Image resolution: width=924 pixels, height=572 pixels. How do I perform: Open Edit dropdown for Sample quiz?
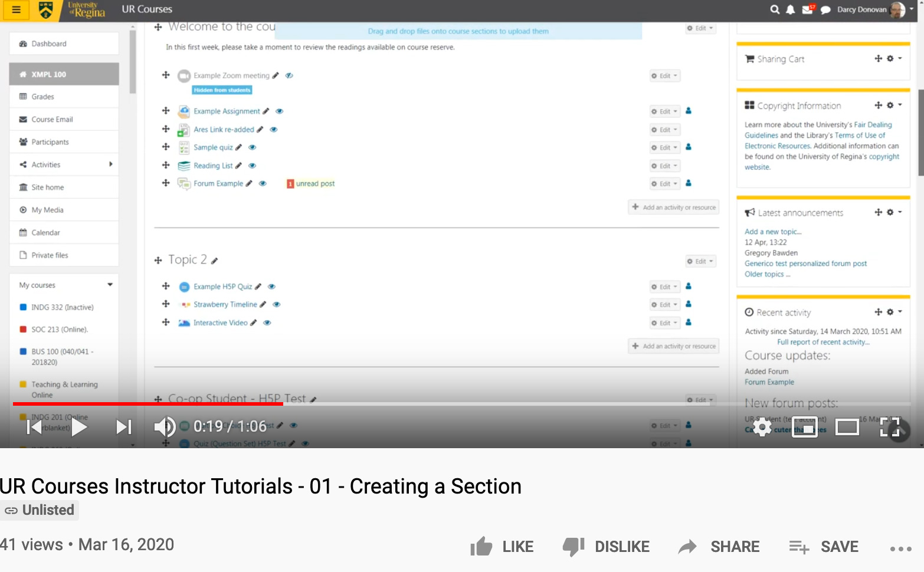(664, 147)
